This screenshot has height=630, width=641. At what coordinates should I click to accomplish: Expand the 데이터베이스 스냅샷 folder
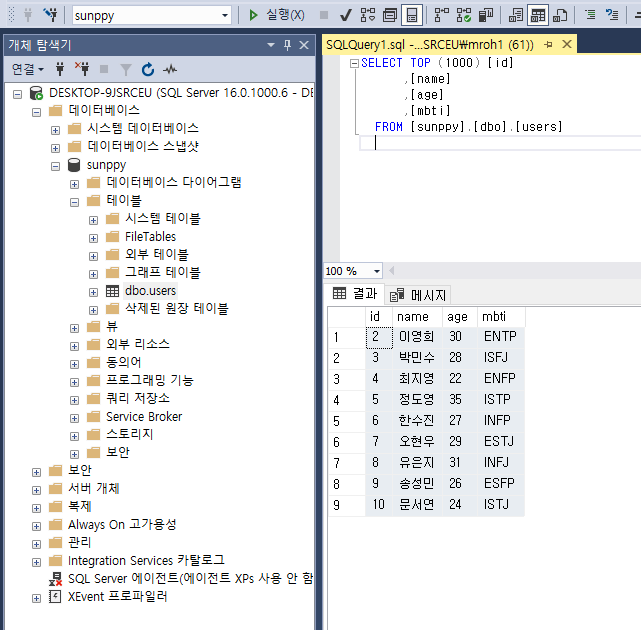55,148
